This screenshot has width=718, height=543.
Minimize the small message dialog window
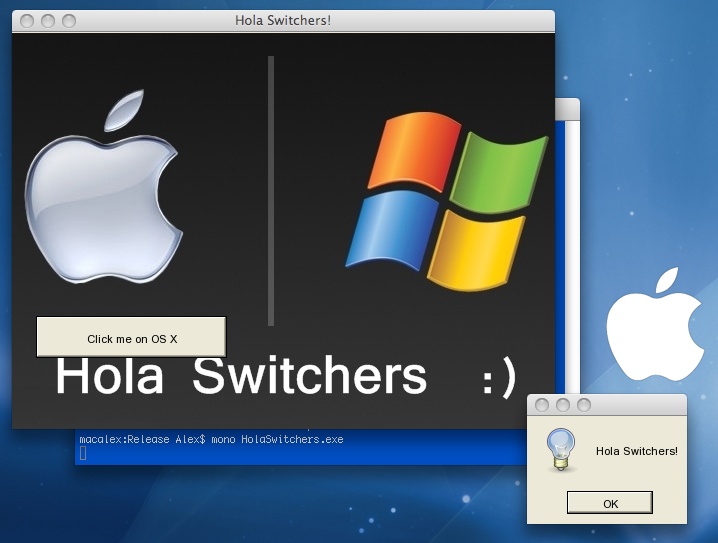click(563, 405)
